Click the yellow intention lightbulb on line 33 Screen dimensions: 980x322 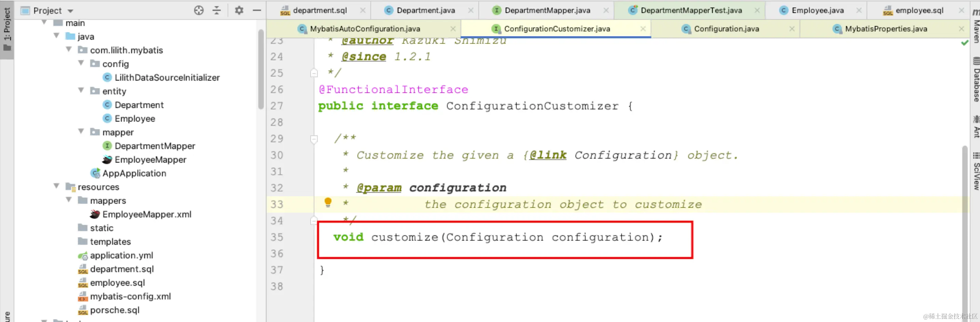click(x=328, y=202)
